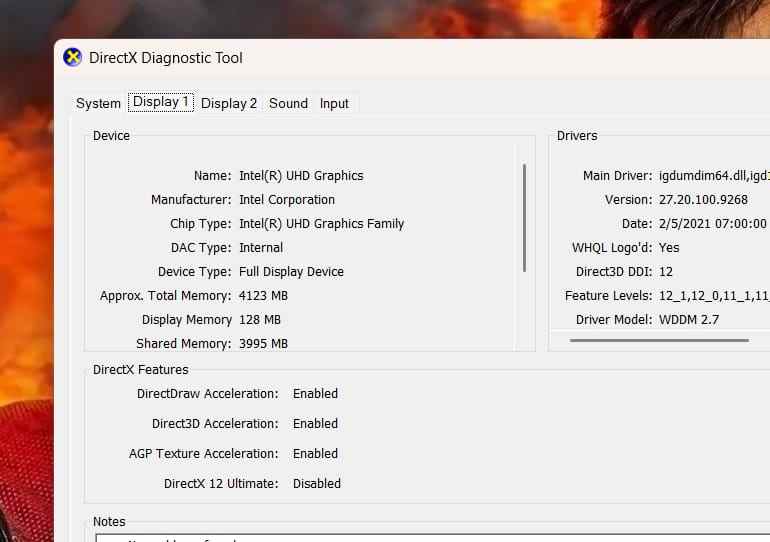Image resolution: width=770 pixels, height=542 pixels.
Task: Click the Drivers panel horizontal scrollbar
Action: [x=658, y=341]
